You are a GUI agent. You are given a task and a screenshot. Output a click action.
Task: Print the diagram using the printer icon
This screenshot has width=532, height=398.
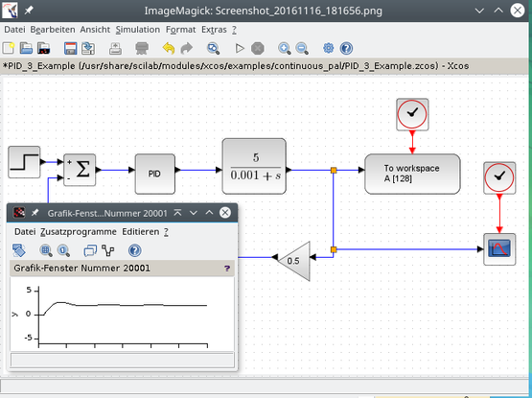tap(142, 48)
